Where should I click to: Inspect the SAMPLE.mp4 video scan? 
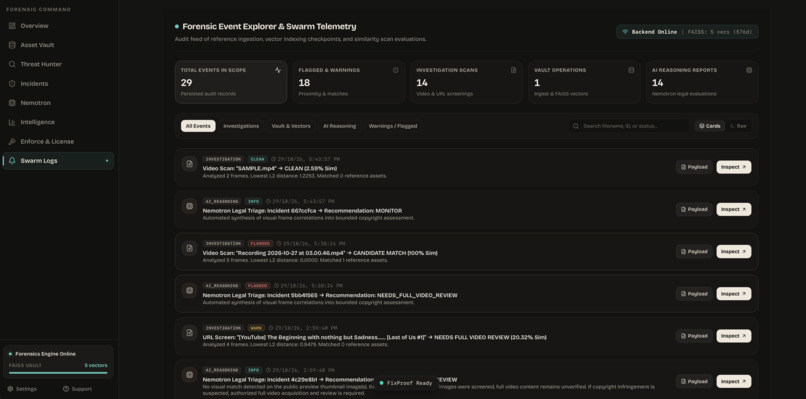pyautogui.click(x=734, y=167)
